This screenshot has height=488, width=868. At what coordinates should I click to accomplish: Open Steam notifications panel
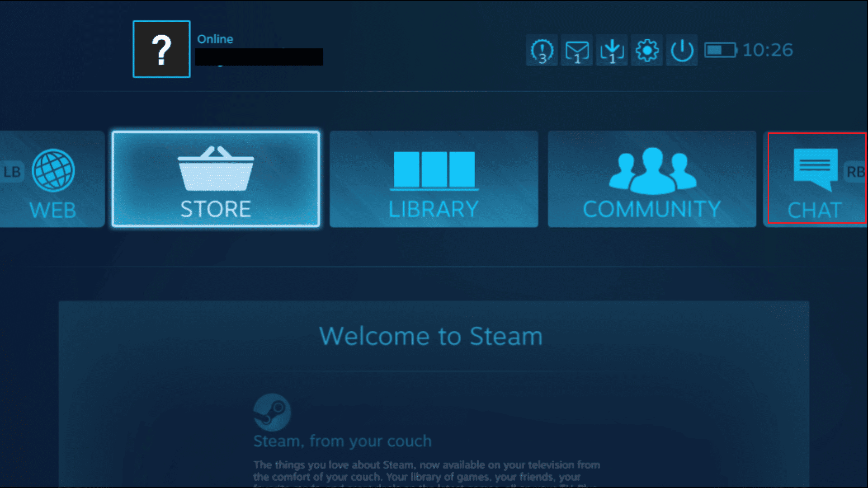tap(541, 50)
